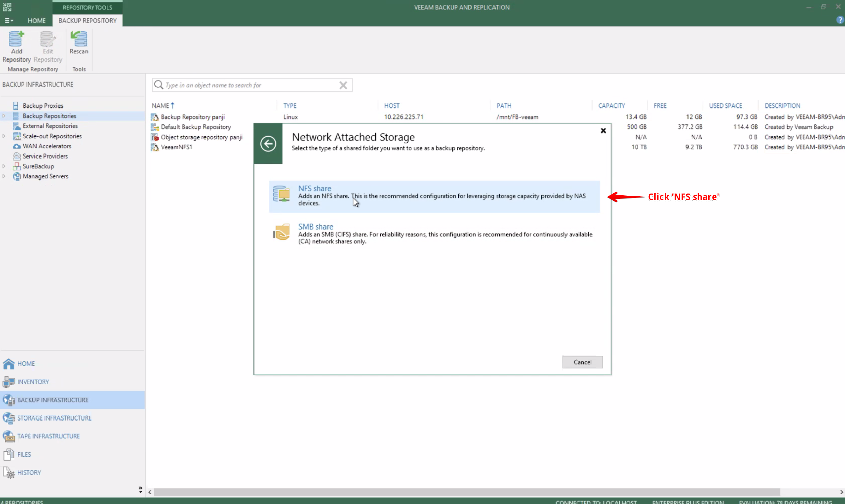Click the scrollbar right arrow
The image size is (845, 504).
841,492
